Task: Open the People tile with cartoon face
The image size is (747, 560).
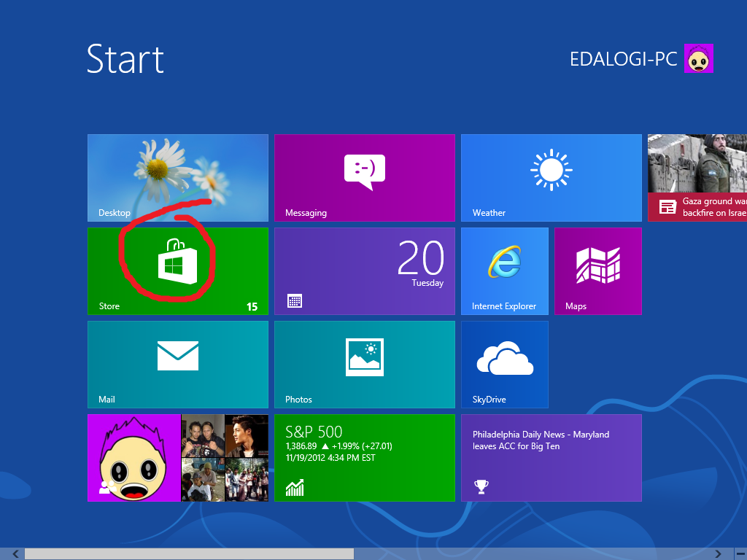Action: 178,458
